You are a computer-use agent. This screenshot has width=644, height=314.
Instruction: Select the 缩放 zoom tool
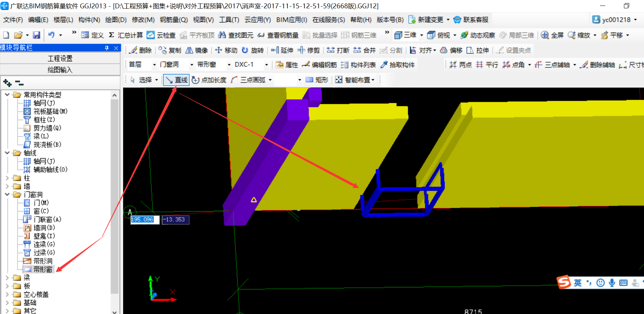point(579,35)
